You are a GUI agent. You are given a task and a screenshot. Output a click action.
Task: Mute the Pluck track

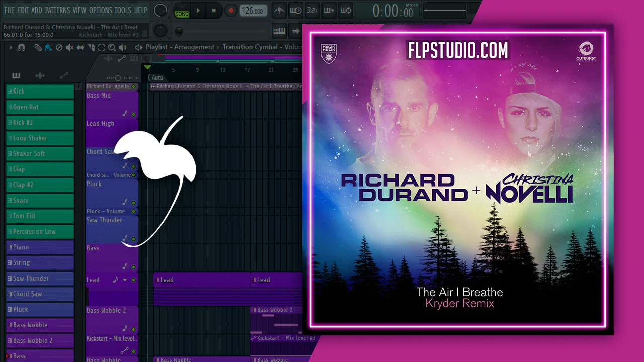(x=133, y=203)
